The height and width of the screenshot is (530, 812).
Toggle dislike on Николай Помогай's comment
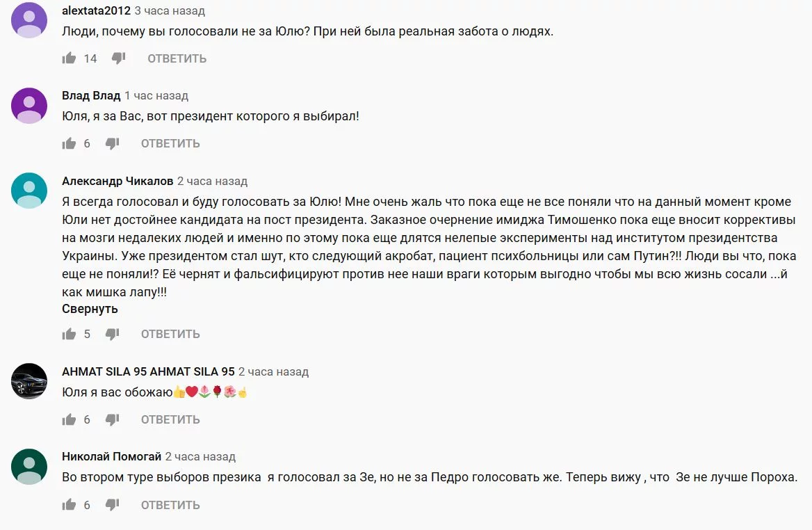tap(111, 505)
